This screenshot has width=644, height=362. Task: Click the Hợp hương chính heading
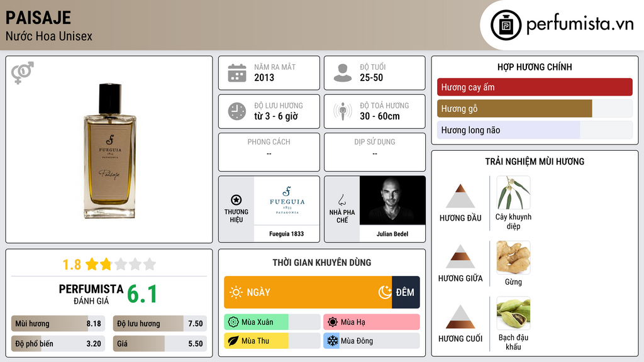[x=535, y=67]
